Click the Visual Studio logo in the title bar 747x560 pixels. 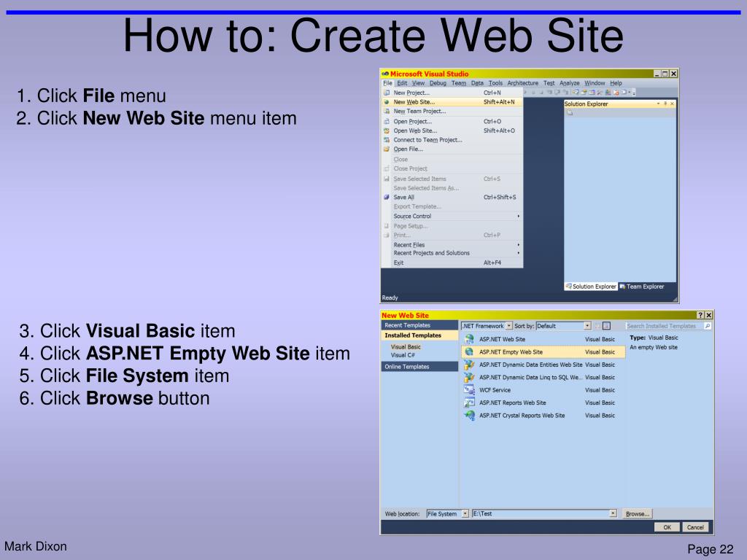(385, 74)
